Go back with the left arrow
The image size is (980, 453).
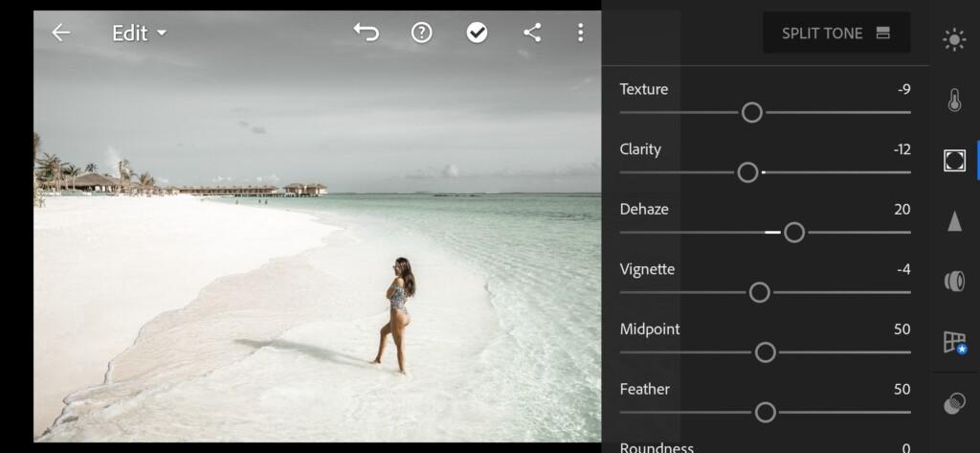(60, 33)
